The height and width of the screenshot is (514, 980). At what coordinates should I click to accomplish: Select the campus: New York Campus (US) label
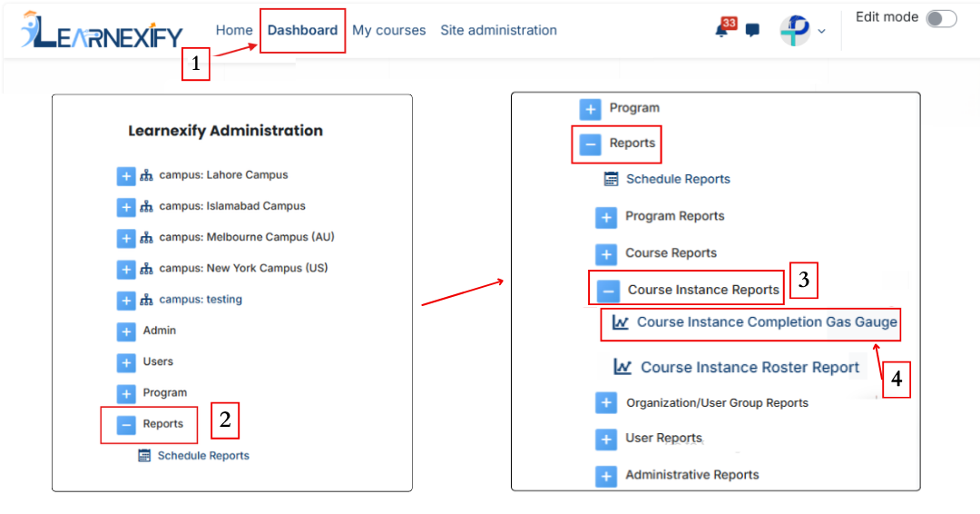(243, 268)
